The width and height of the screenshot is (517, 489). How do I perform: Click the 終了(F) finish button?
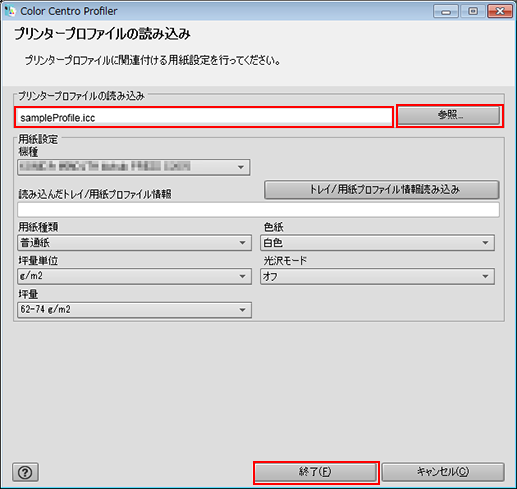click(x=316, y=472)
